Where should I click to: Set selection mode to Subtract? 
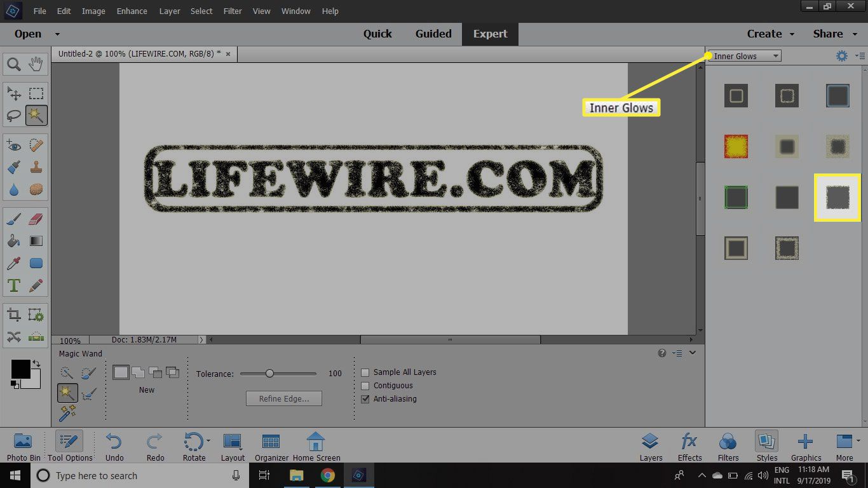pos(155,372)
